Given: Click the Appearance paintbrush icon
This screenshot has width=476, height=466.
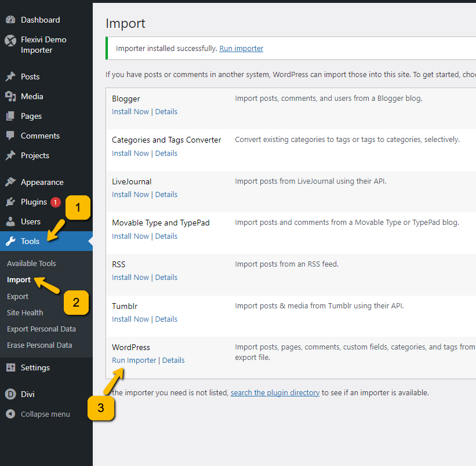Looking at the screenshot, I should 10,182.
